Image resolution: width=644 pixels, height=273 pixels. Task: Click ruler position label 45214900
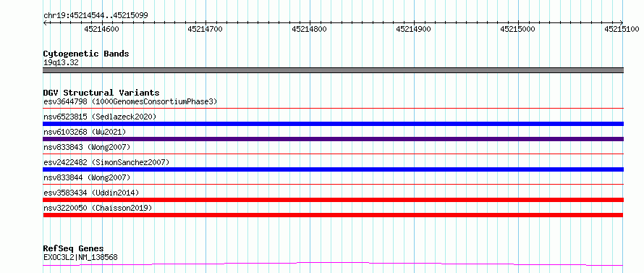click(414, 29)
